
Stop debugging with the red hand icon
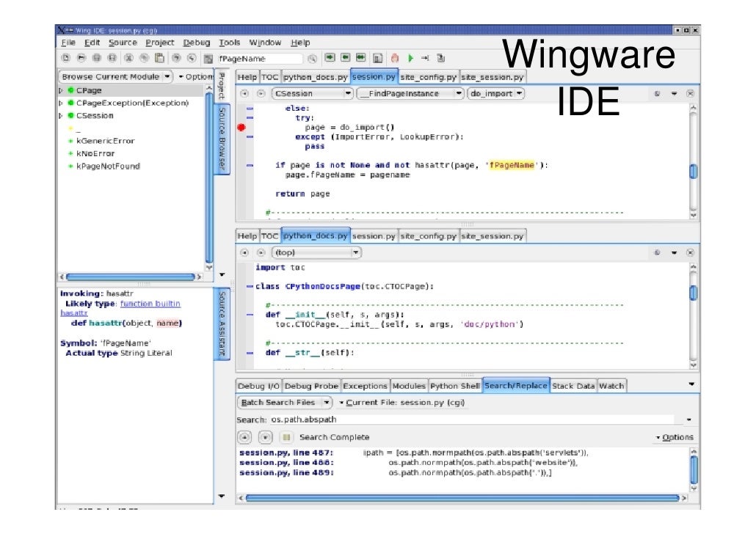[x=395, y=59]
